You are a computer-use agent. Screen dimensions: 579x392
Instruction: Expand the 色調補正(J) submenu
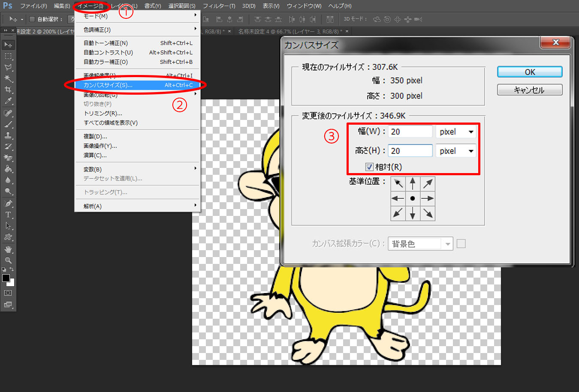(137, 30)
